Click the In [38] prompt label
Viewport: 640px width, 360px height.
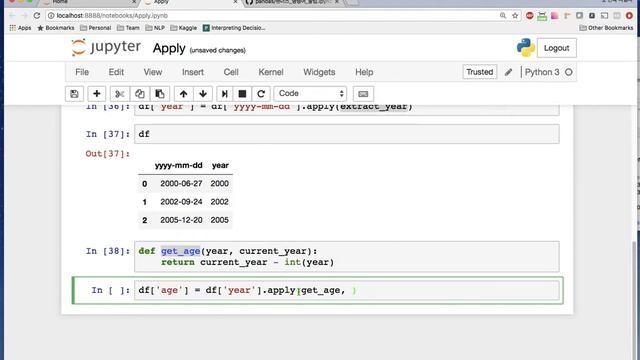[x=108, y=251]
